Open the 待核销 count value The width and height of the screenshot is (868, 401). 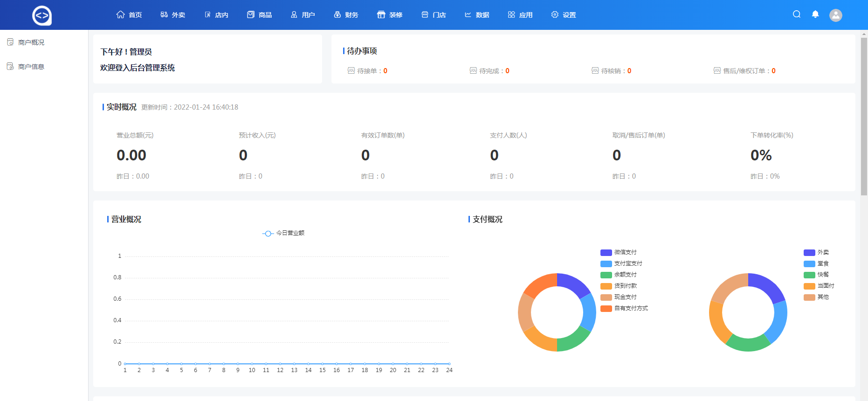(x=629, y=71)
